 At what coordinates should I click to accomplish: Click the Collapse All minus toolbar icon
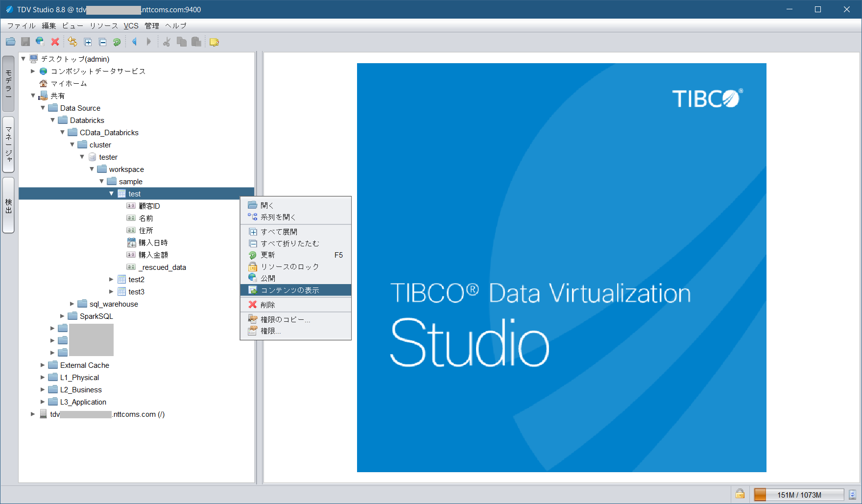click(102, 42)
